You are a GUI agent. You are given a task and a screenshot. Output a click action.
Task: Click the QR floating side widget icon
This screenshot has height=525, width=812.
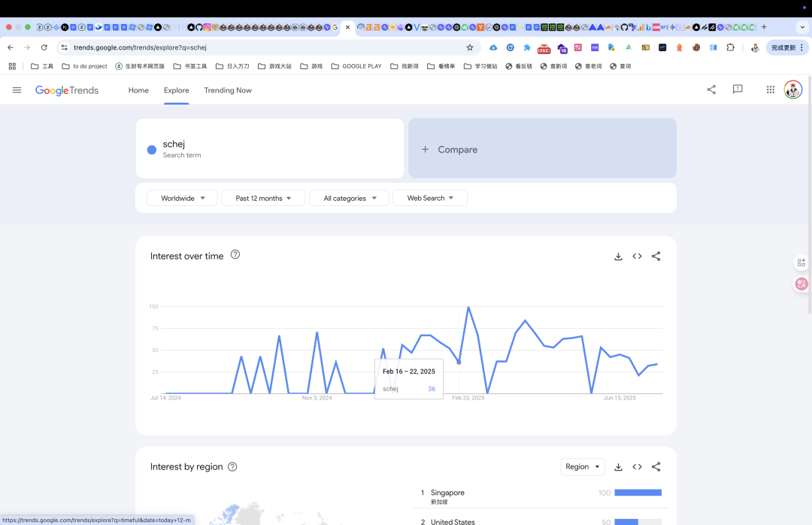click(x=801, y=262)
